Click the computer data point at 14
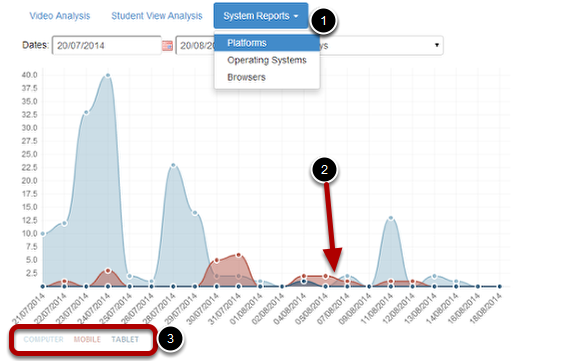 coord(195,213)
